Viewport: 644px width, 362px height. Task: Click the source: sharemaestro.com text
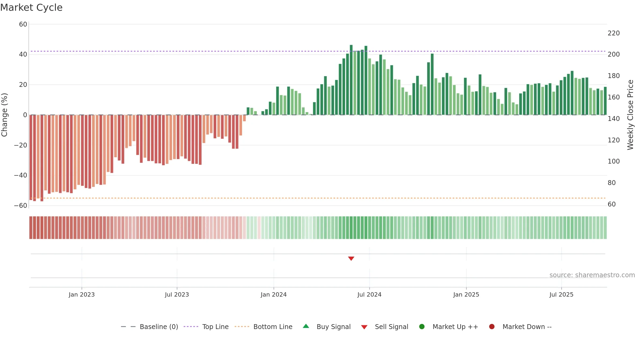592,275
